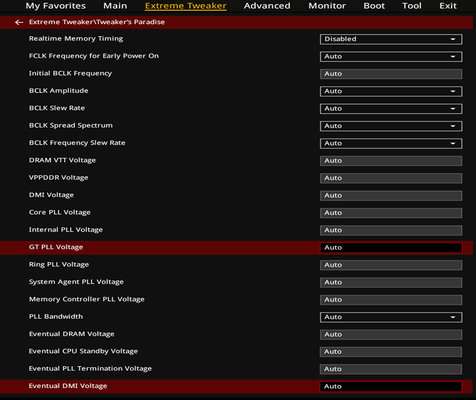Viewport: 476px width, 400px height.
Task: Switch to the My Favorites tab
Action: 56,6
